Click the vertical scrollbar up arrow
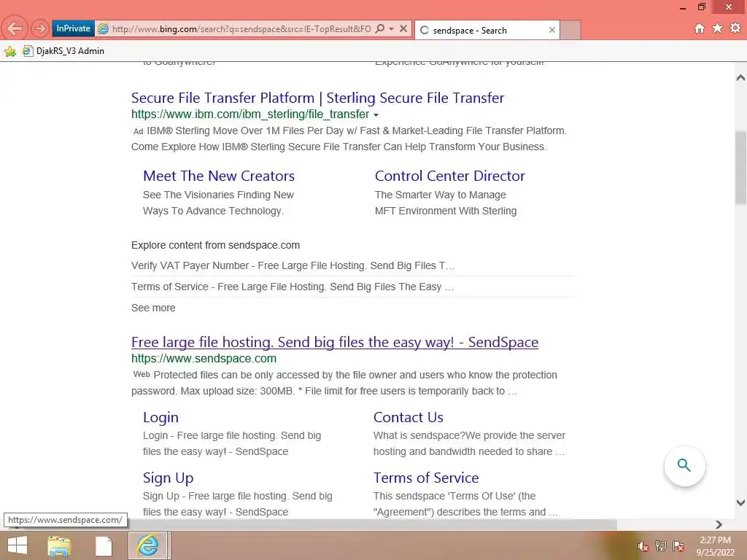This screenshot has height=560, width=747. tap(740, 77)
